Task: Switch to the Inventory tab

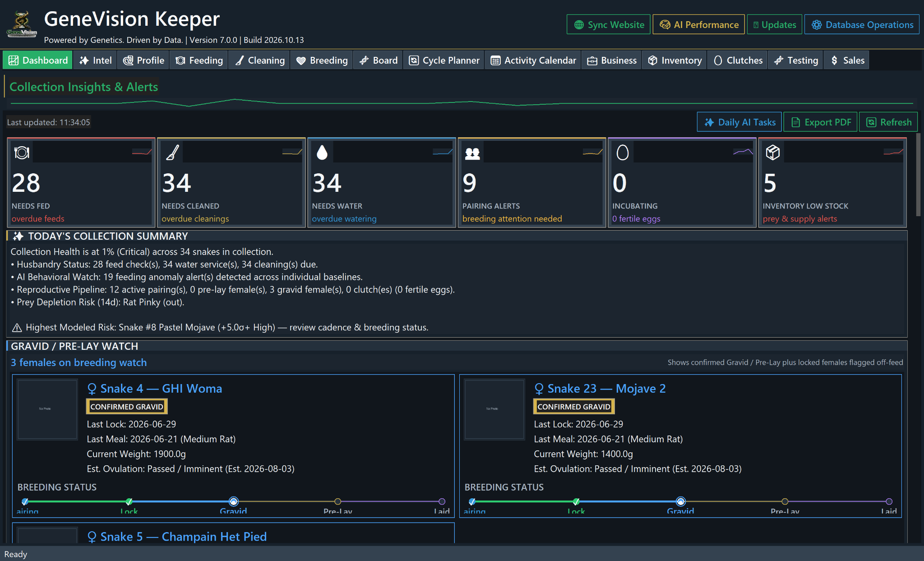Action: [x=675, y=60]
